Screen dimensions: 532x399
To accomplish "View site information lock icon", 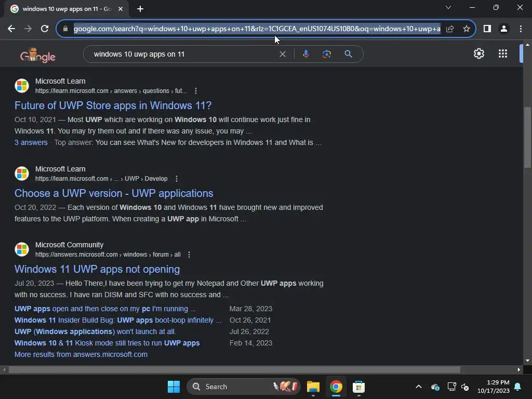I will 65,29.
